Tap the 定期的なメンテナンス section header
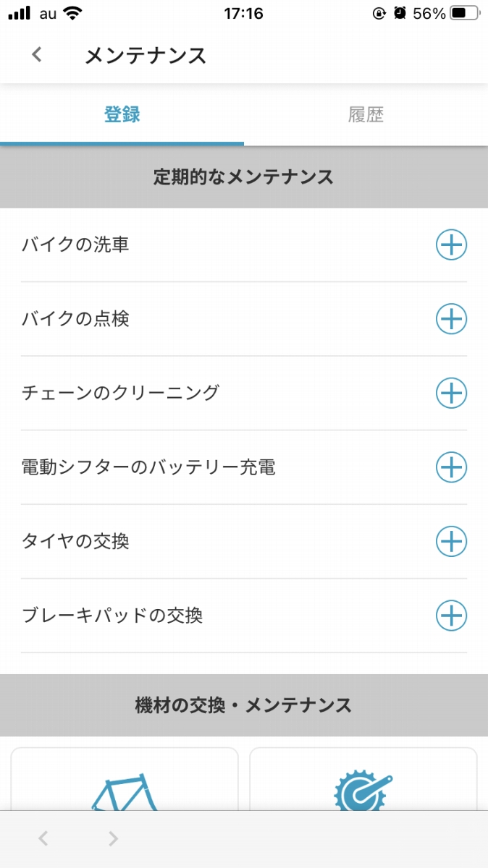The height and width of the screenshot is (868, 488). pyautogui.click(x=244, y=177)
